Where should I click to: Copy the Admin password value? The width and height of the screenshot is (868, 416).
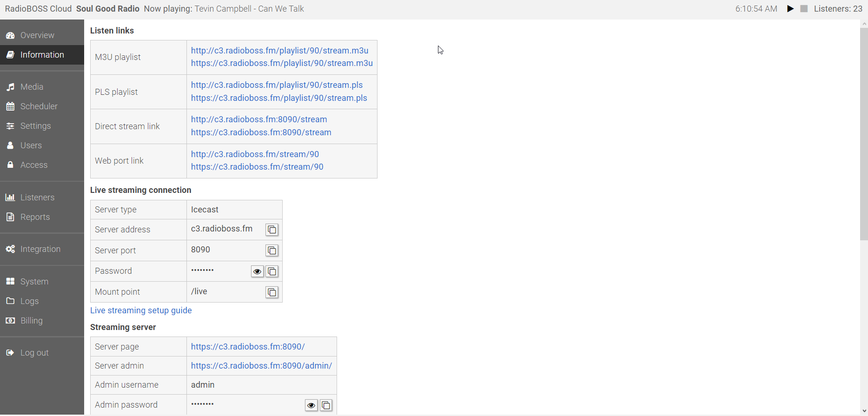326,405
